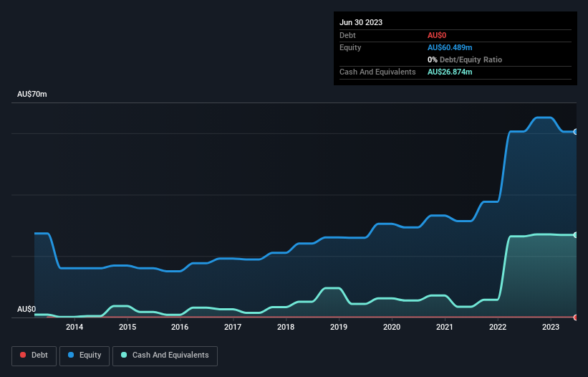Click the AU$0 axis label
The image size is (588, 377).
tap(26, 309)
